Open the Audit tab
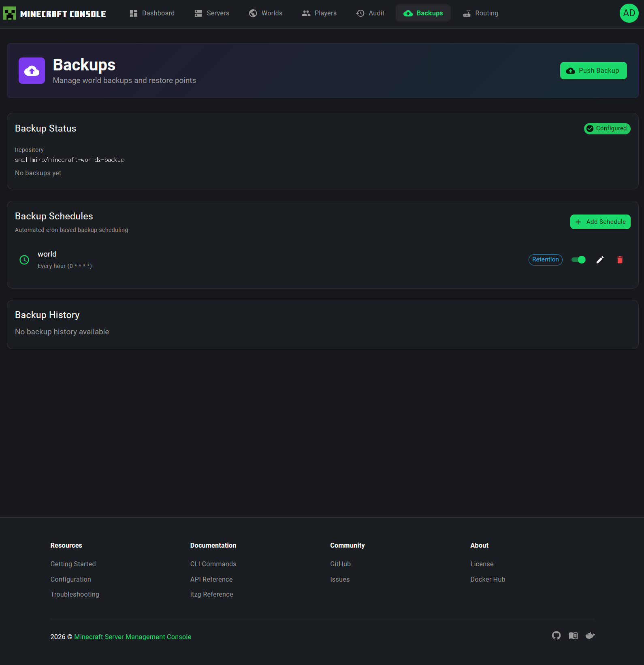This screenshot has width=644, height=665. (x=370, y=13)
